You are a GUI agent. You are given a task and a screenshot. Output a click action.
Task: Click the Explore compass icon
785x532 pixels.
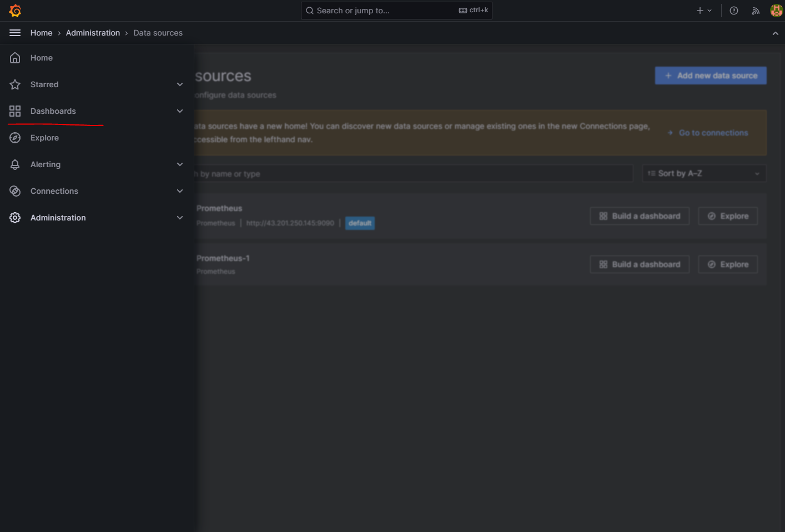click(15, 138)
